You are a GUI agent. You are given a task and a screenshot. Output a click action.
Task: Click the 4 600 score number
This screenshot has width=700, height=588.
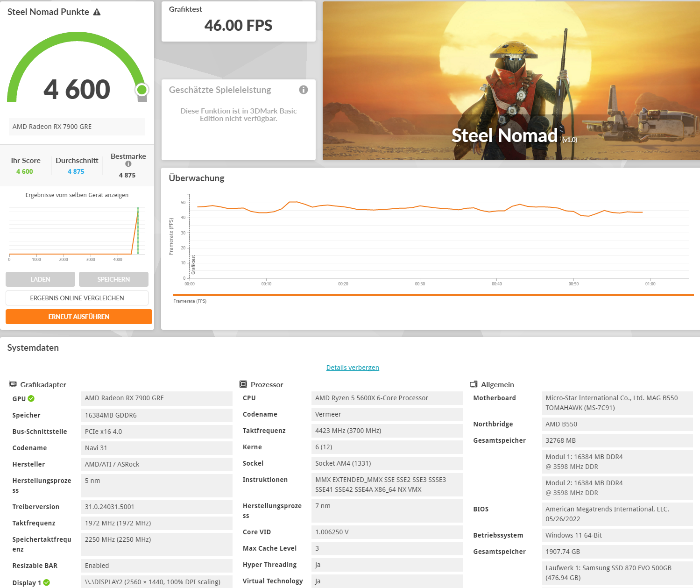point(77,89)
